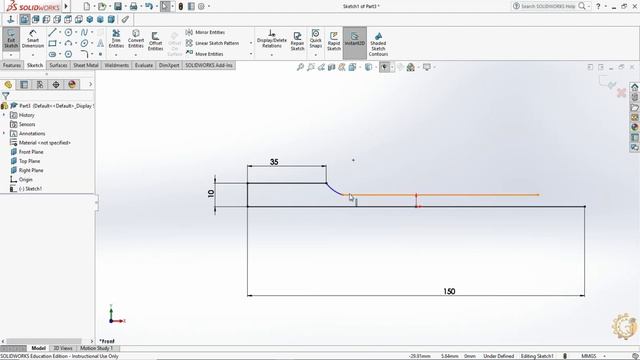Viewport: 640px width, 360px height.
Task: Toggle Rapid Sketch mode
Action: coord(334,41)
